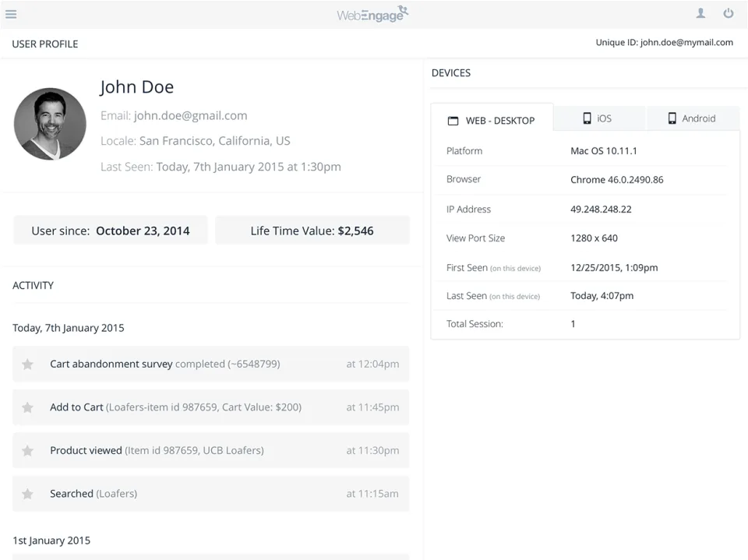The height and width of the screenshot is (560, 748).
Task: Click the IP Address label
Action: click(x=468, y=210)
